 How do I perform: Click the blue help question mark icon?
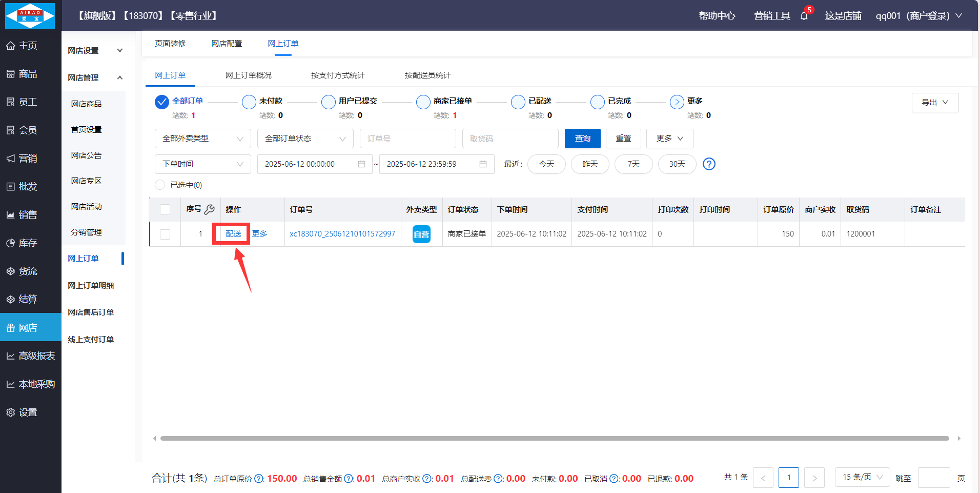pos(709,164)
